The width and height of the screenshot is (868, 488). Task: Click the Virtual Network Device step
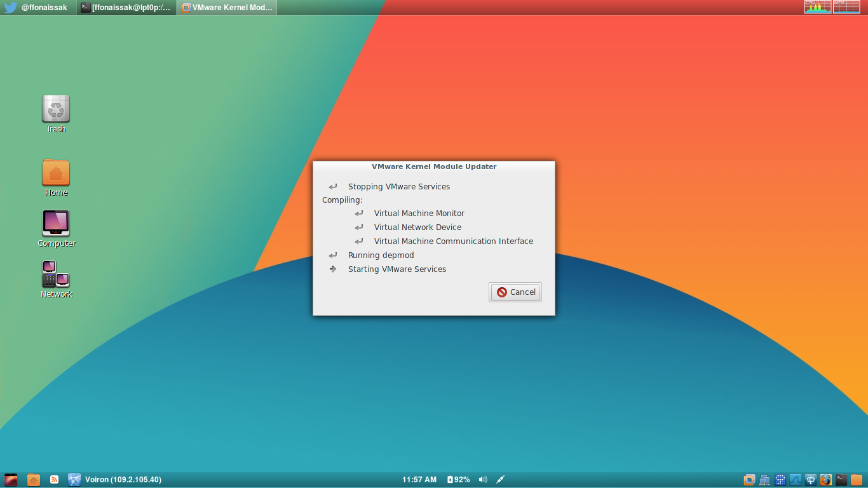417,227
